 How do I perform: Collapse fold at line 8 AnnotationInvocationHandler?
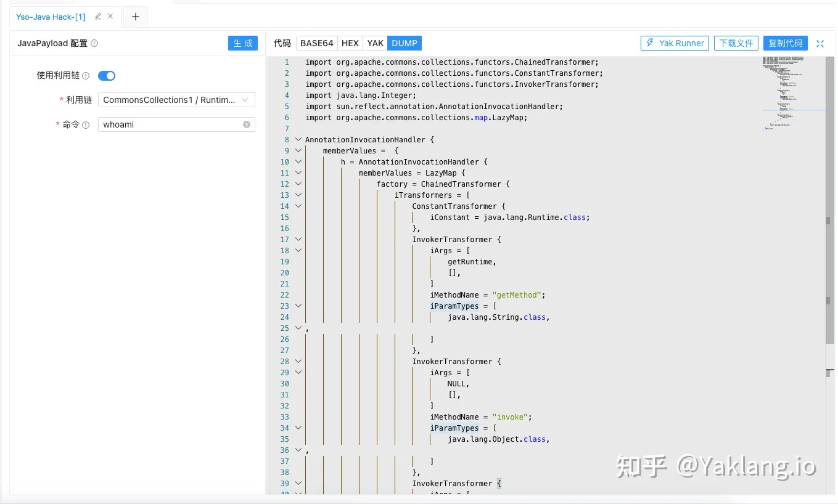click(x=298, y=140)
